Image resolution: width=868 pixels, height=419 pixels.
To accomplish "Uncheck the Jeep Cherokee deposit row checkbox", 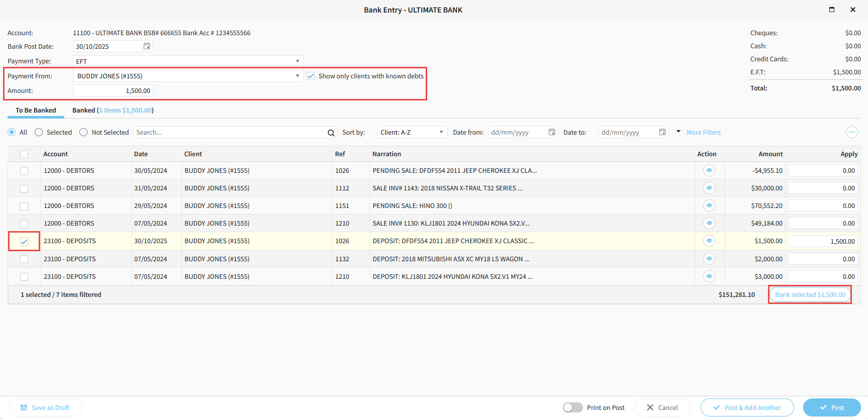I will (24, 242).
